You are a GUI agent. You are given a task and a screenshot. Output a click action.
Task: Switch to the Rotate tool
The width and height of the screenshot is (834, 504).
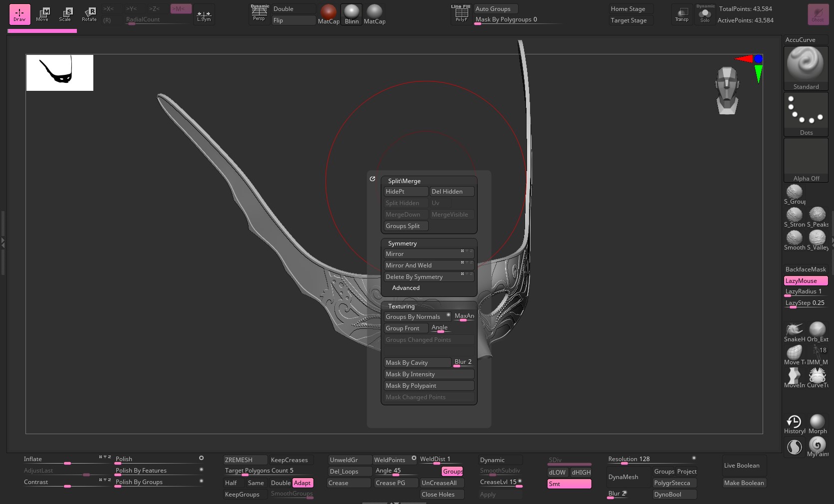pyautogui.click(x=89, y=14)
